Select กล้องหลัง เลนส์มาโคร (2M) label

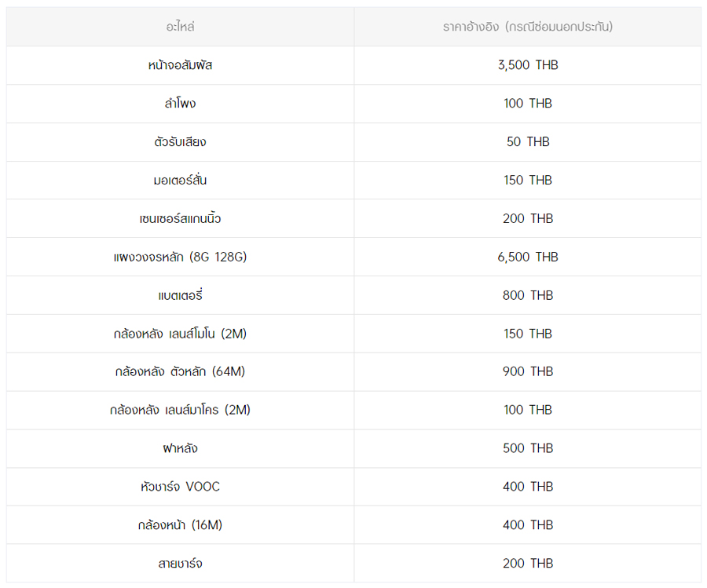point(180,410)
